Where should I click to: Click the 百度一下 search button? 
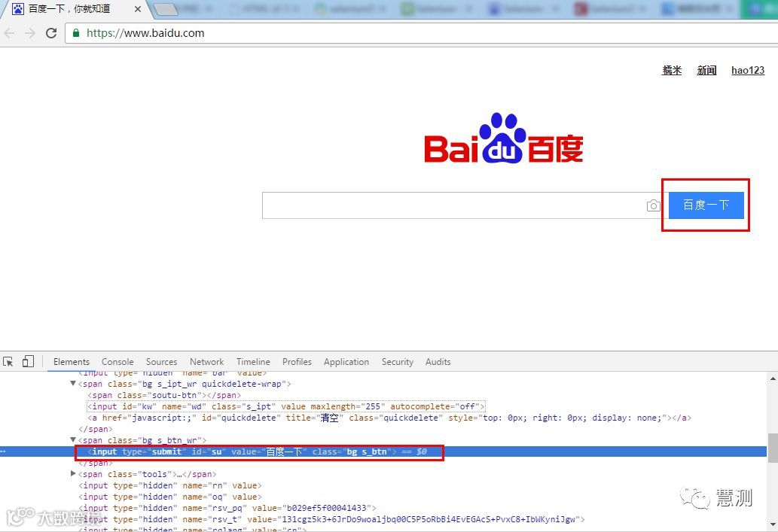(706, 205)
